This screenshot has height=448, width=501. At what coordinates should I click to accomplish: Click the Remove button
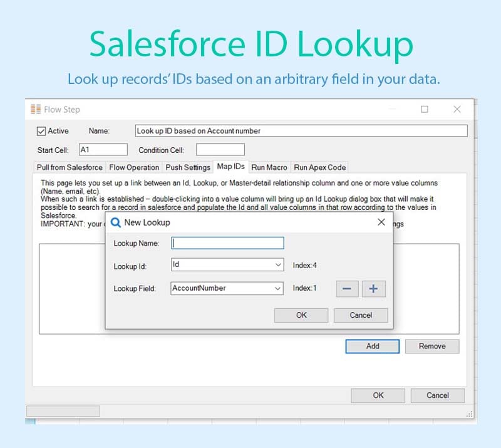pyautogui.click(x=432, y=346)
